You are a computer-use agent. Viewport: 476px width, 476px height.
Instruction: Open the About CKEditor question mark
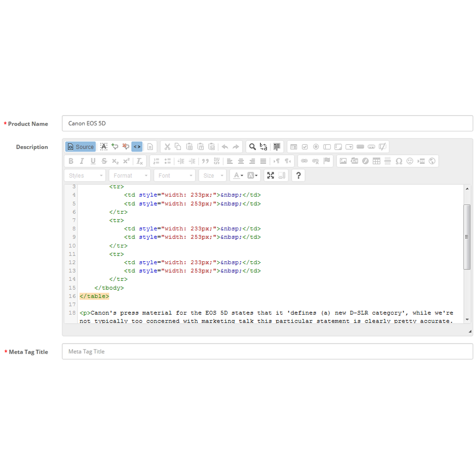tap(298, 176)
